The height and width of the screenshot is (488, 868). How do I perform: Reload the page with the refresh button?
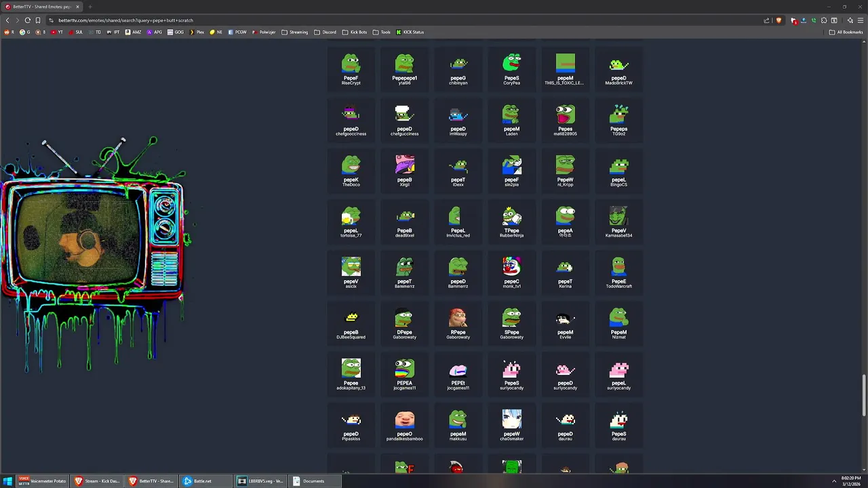[27, 20]
